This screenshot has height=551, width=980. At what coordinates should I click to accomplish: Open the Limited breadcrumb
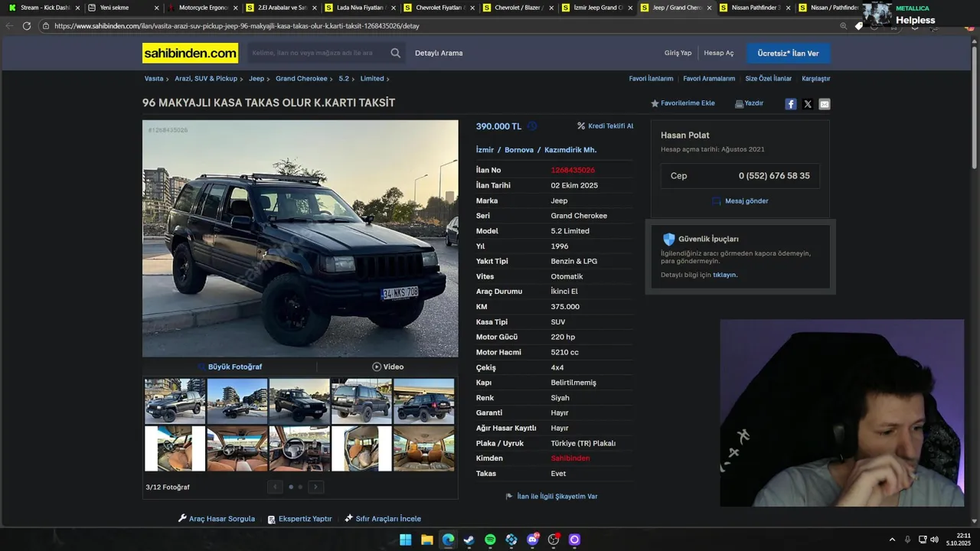(x=372, y=79)
